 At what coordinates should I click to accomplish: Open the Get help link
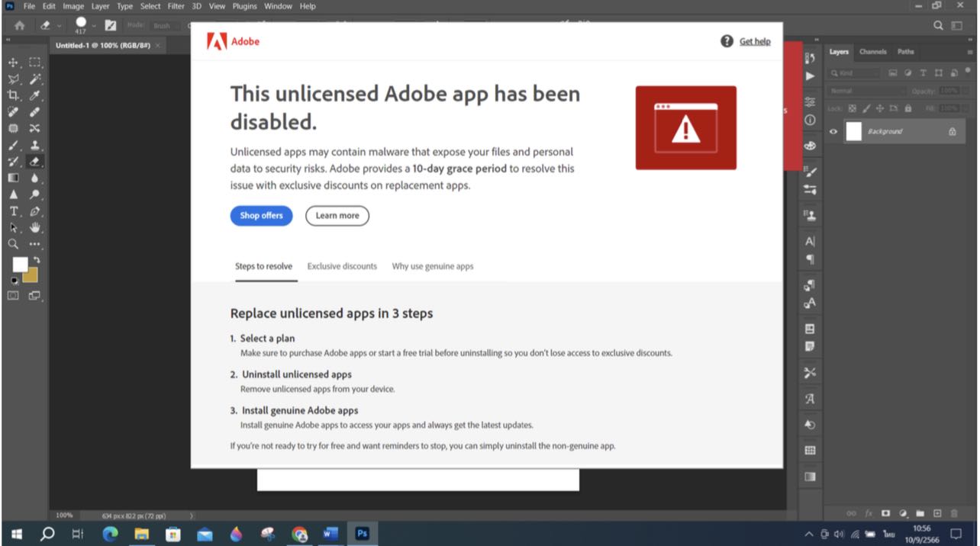coord(755,41)
